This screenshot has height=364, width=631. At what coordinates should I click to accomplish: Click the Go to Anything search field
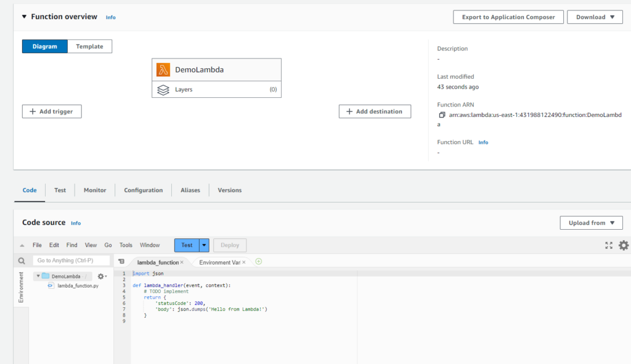(x=71, y=261)
